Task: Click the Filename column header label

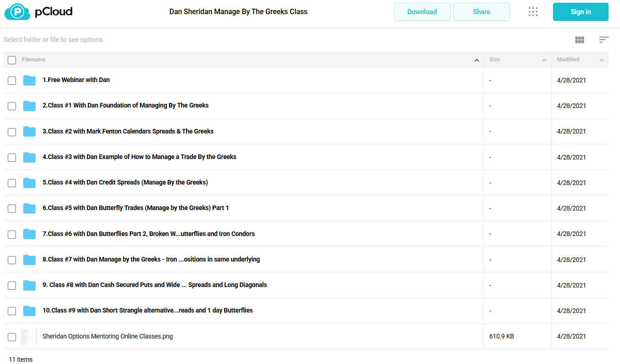Action: pyautogui.click(x=33, y=60)
